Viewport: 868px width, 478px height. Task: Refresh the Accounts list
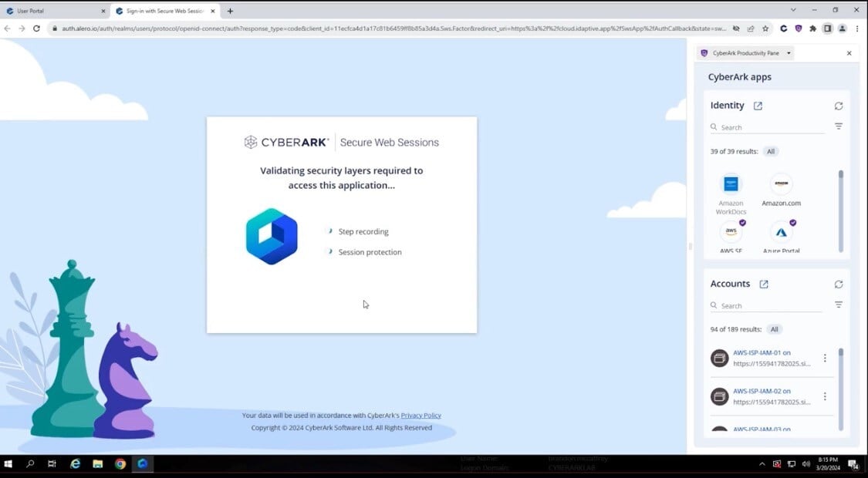(x=839, y=284)
